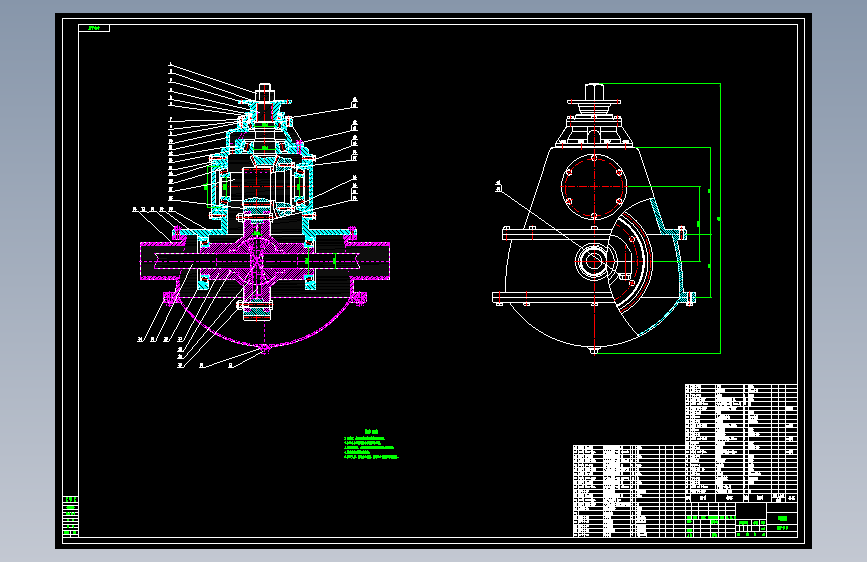Viewport: 867px width, 562px height.
Task: Select the side view with green dimension lines
Action: point(606,218)
